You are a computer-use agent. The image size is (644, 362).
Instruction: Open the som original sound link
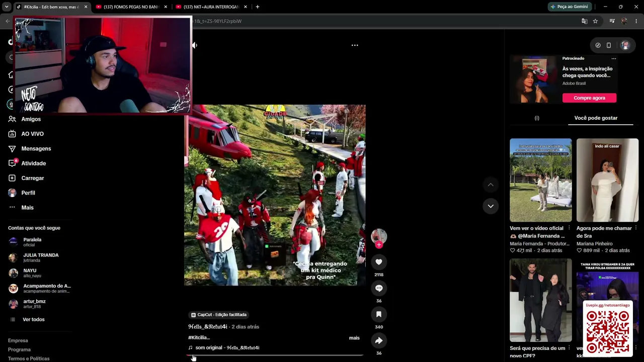click(x=224, y=348)
